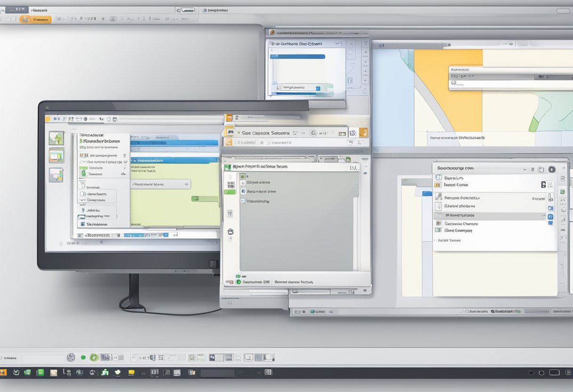Select the blue highlighted row in the monitor window

tap(173, 160)
